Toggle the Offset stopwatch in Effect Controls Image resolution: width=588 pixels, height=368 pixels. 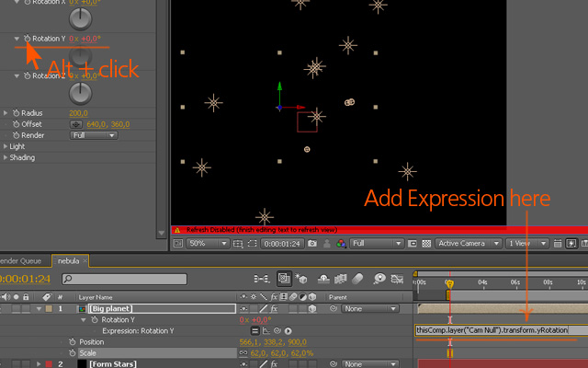pos(16,124)
